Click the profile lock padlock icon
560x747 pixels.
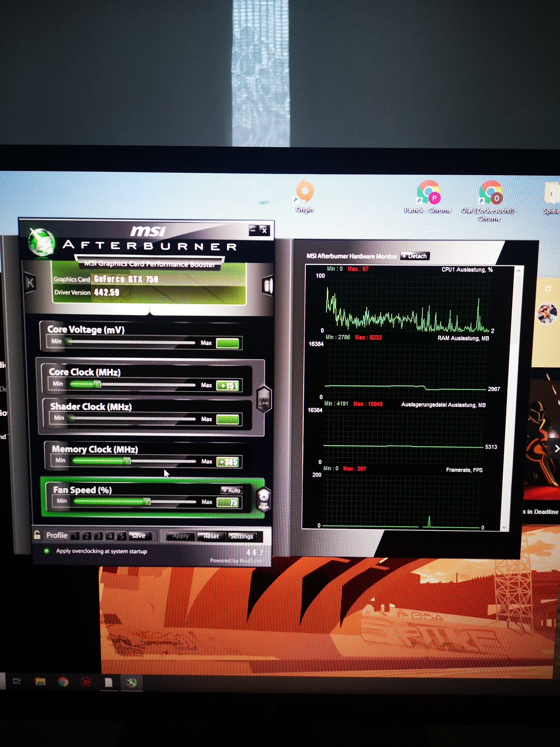(37, 535)
